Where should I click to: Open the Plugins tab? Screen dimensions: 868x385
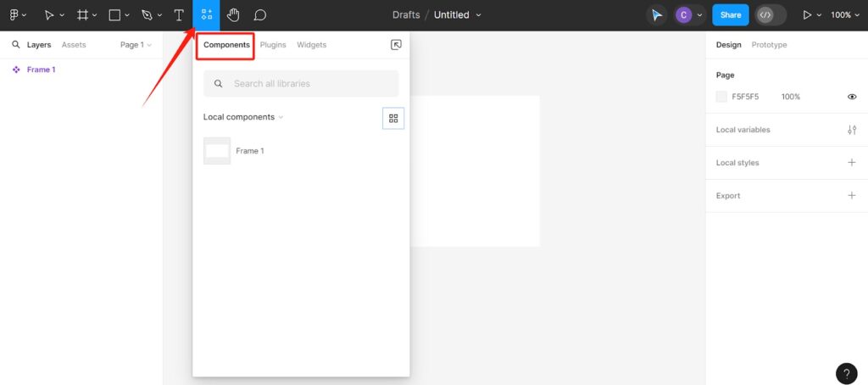pyautogui.click(x=273, y=45)
